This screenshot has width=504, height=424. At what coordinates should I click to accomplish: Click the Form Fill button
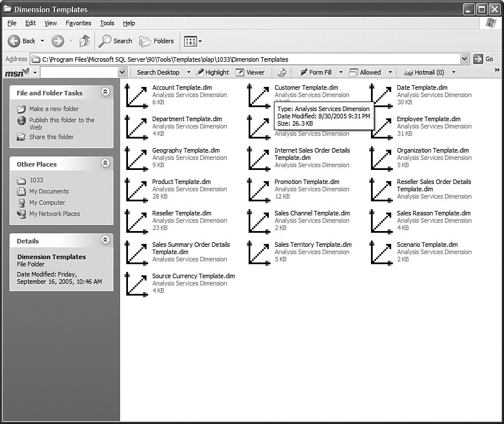[315, 72]
